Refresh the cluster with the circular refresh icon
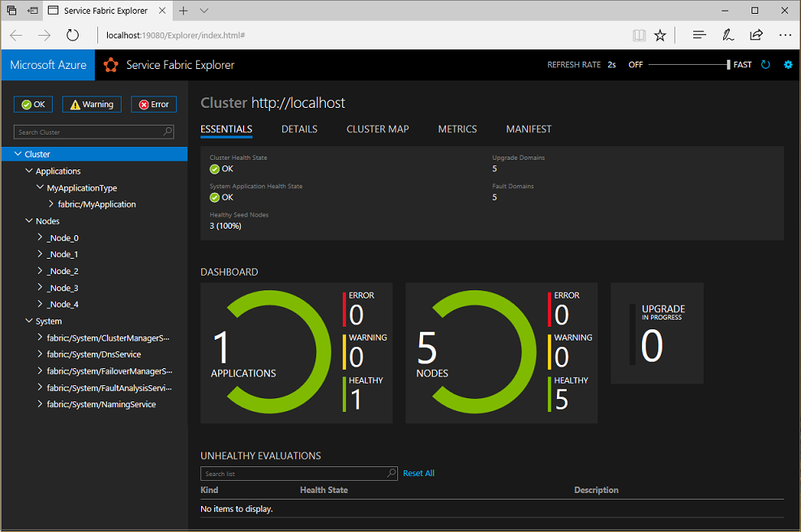Screen dimensions: 801x532 (x=765, y=64)
